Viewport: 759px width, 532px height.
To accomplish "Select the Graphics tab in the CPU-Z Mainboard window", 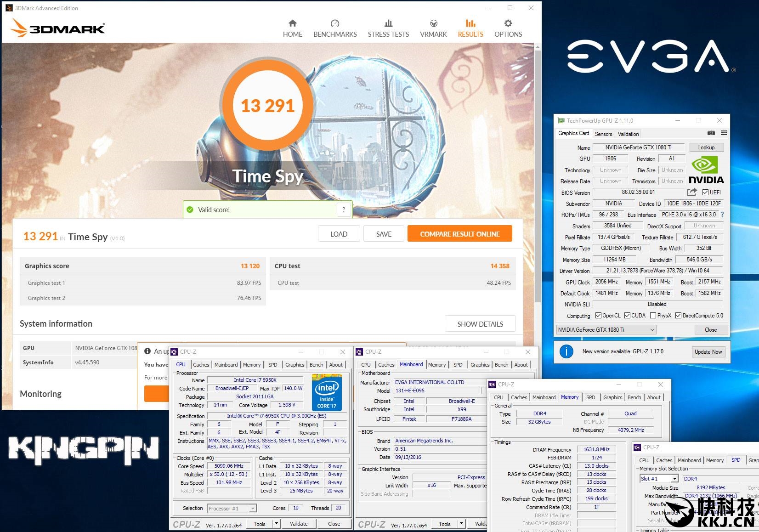I will pyautogui.click(x=480, y=365).
